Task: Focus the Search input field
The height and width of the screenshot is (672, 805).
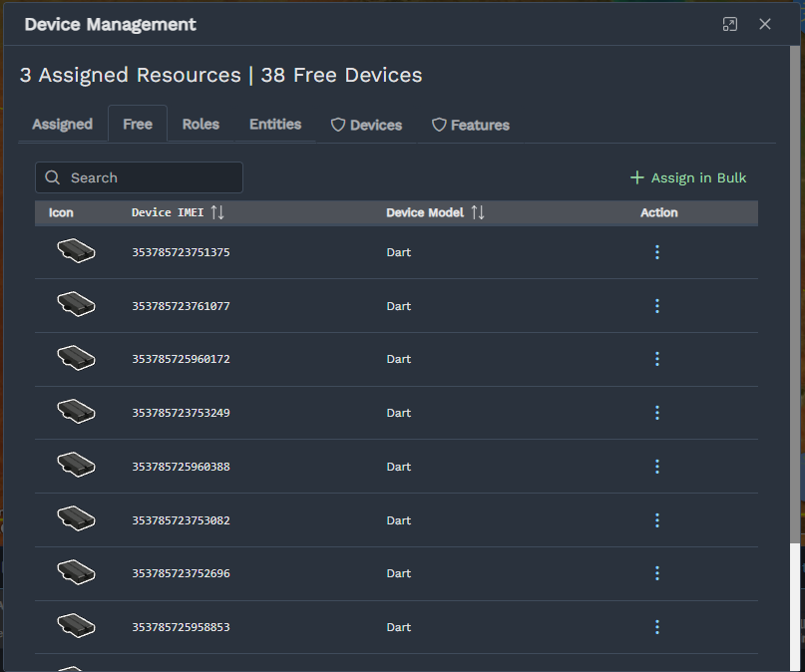Action: 139,177
